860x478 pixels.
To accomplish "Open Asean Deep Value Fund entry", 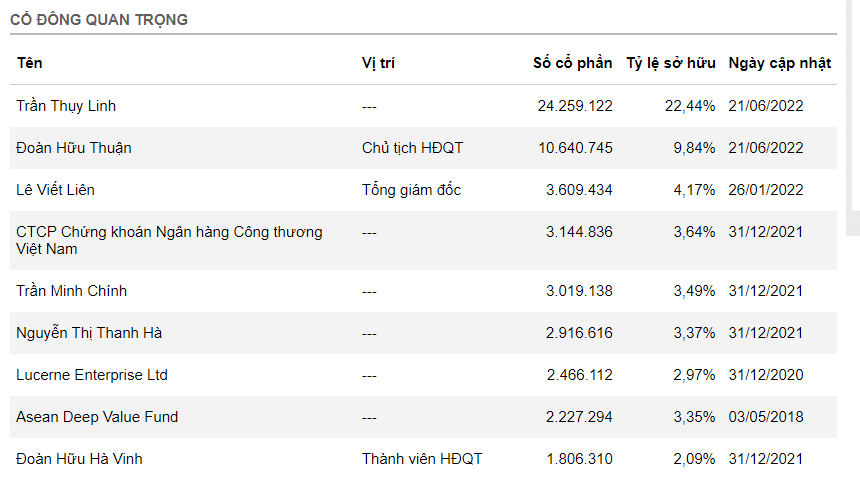I will click(x=97, y=417).
